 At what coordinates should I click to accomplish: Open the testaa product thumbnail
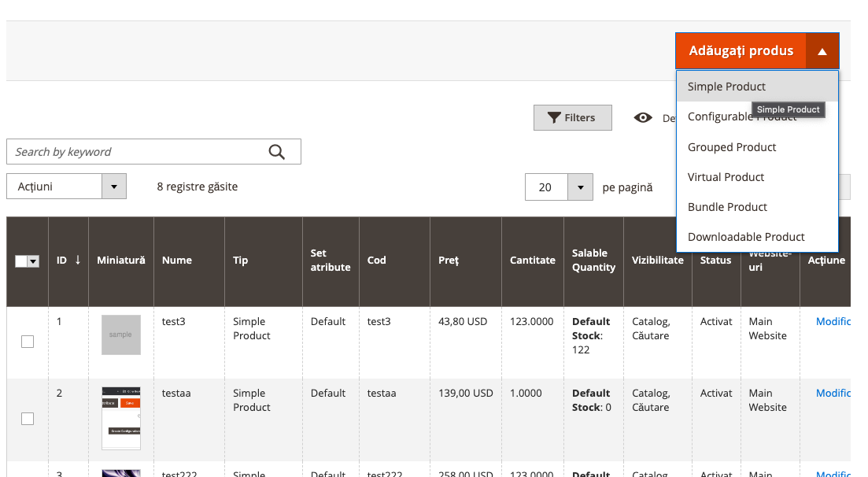(121, 418)
